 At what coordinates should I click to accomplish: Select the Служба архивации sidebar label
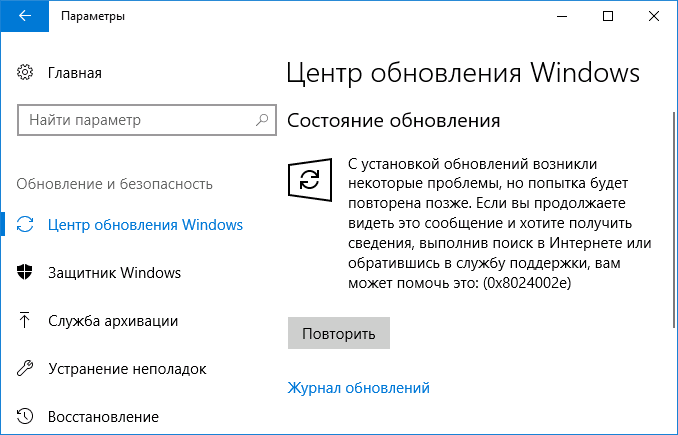click(x=113, y=321)
